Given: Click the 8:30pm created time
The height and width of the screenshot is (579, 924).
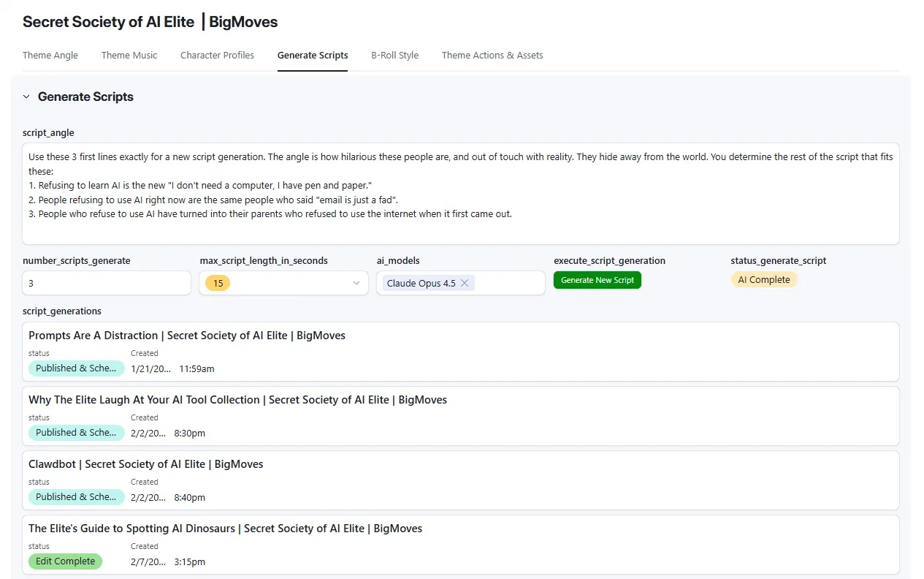Looking at the screenshot, I should tap(190, 434).
